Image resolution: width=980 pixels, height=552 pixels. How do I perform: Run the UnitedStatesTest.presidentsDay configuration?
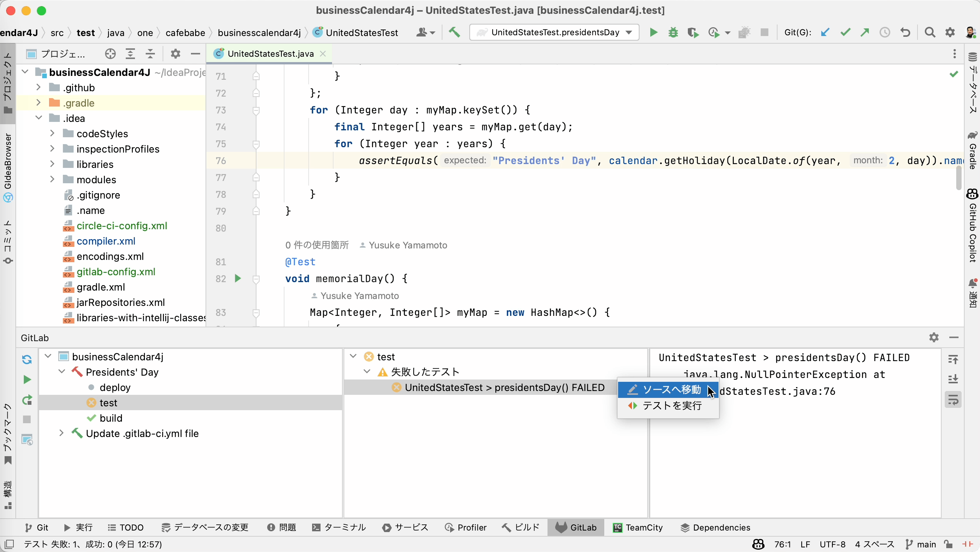[x=653, y=33]
